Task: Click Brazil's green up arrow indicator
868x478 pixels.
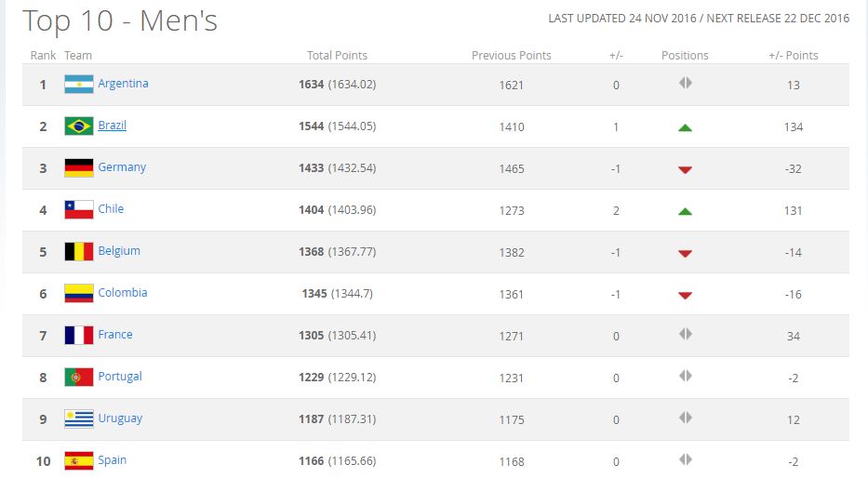Action: pyautogui.click(x=685, y=127)
